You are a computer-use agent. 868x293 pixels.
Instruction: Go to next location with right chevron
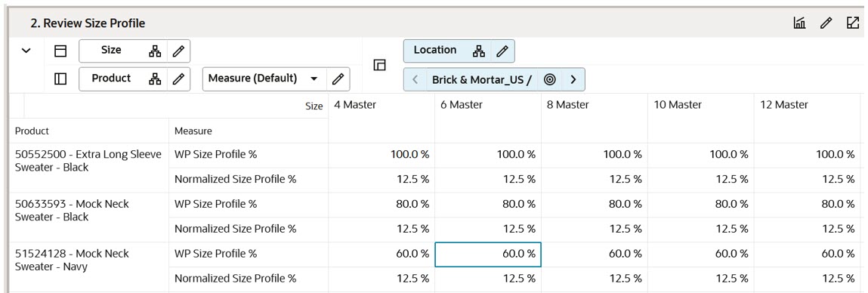(573, 79)
